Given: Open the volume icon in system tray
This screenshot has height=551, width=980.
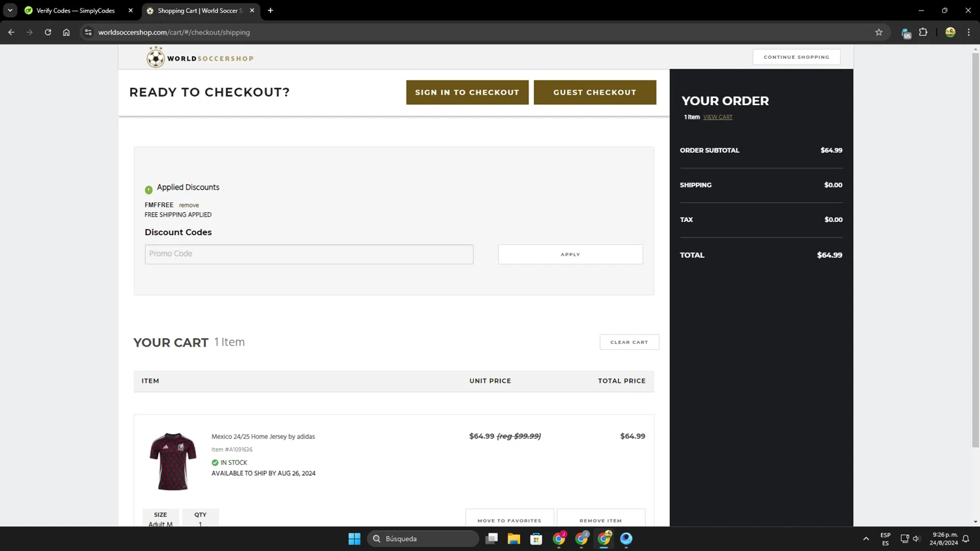Looking at the screenshot, I should (x=916, y=539).
